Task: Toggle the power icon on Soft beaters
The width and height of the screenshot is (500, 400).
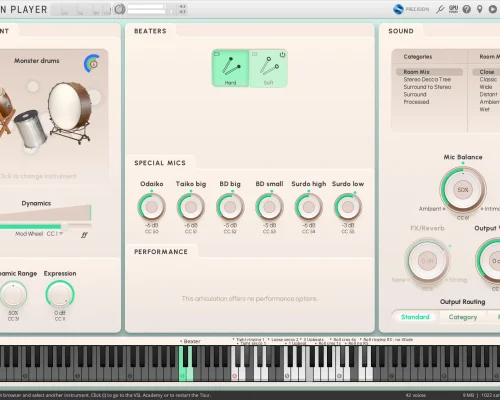Action: (x=282, y=55)
